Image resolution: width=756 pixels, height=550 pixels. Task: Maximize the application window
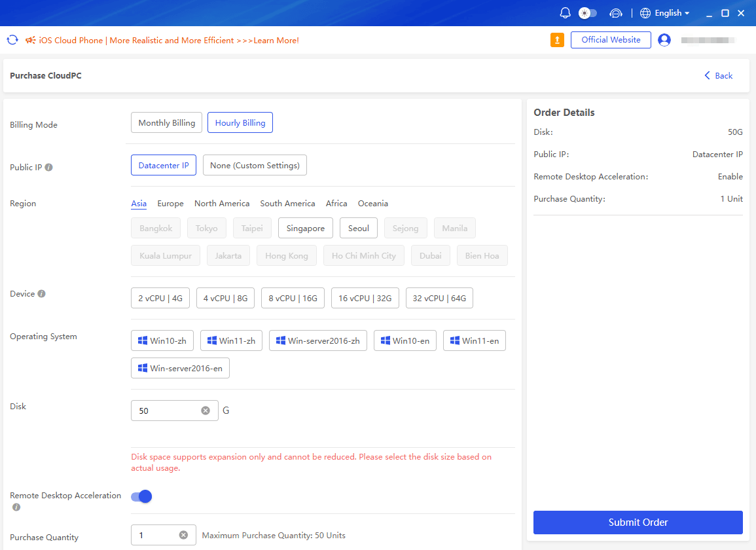pyautogui.click(x=725, y=13)
